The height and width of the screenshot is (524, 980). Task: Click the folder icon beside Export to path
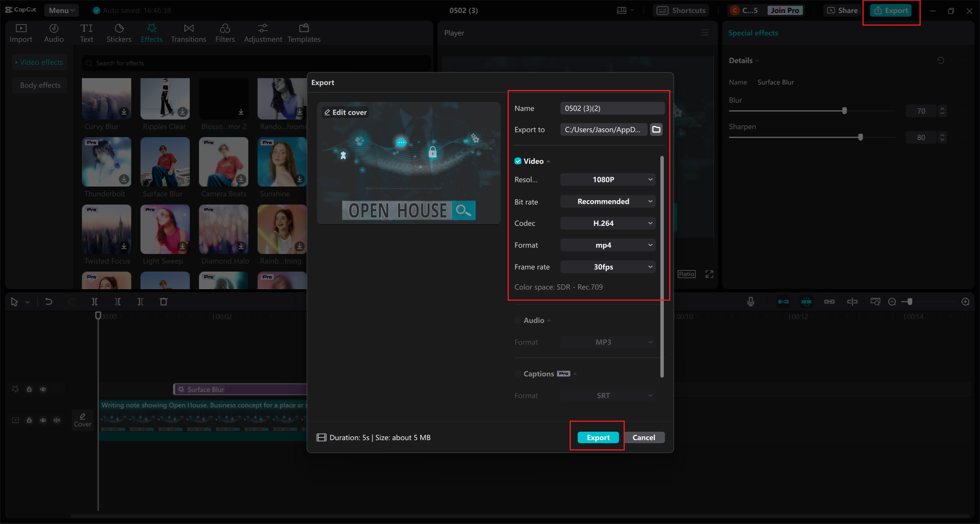(x=656, y=129)
